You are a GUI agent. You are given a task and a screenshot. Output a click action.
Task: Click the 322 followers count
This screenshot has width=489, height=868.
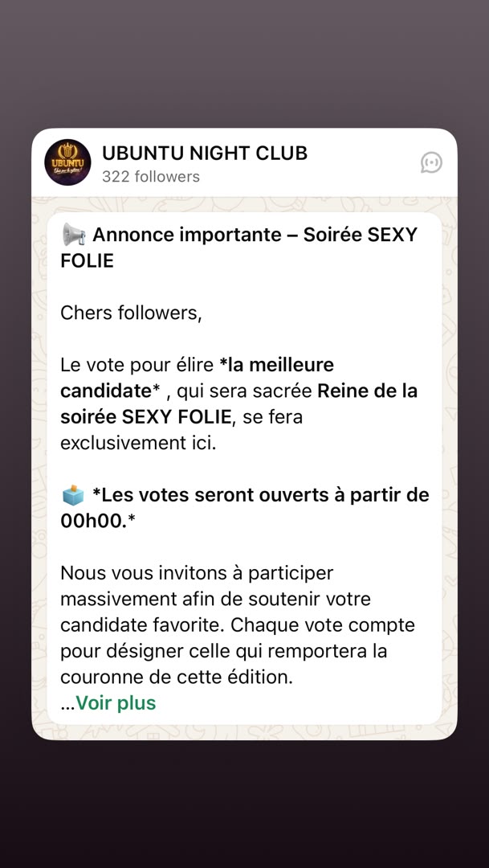[150, 177]
